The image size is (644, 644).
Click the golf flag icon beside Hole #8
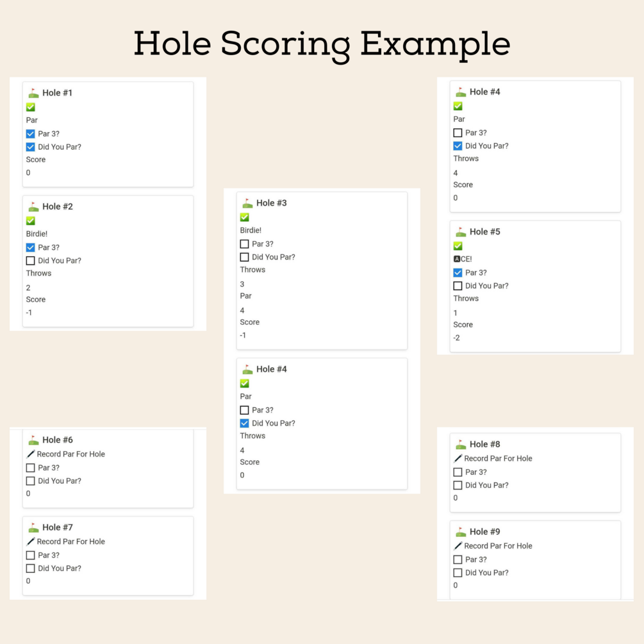tap(461, 444)
